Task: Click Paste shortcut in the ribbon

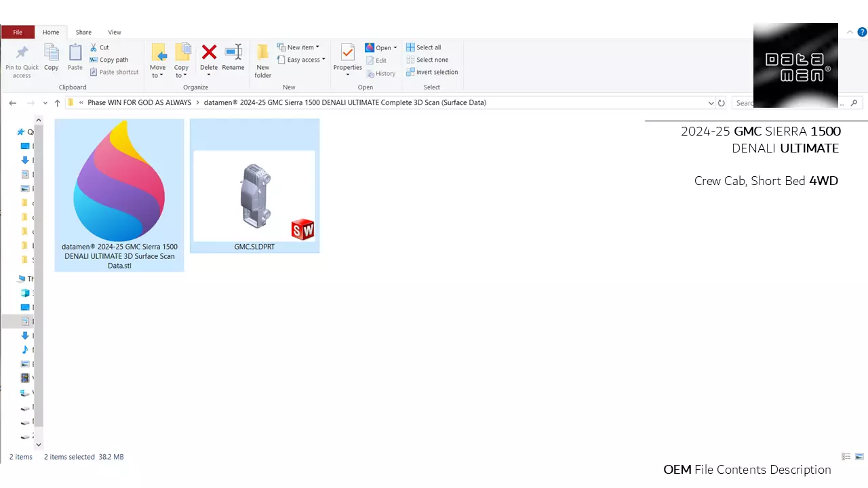Action: pyautogui.click(x=114, y=72)
